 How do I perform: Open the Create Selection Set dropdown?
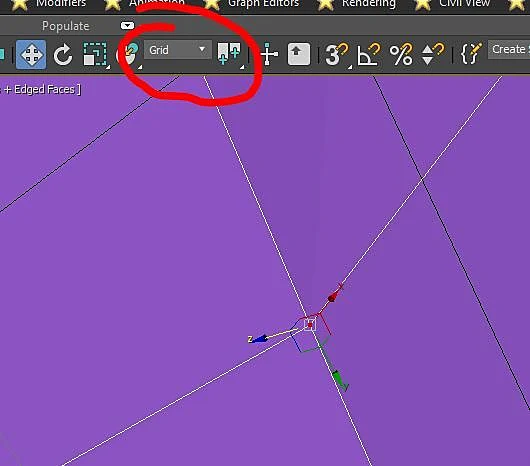(509, 50)
